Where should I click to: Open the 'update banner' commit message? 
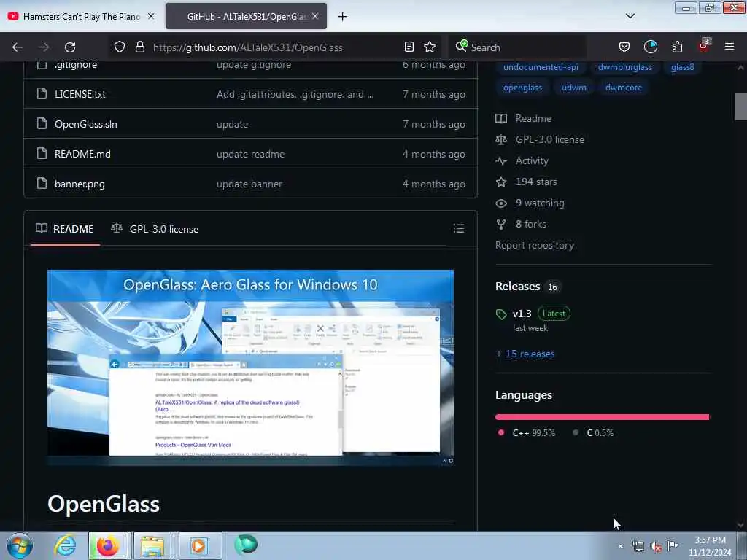pyautogui.click(x=249, y=184)
